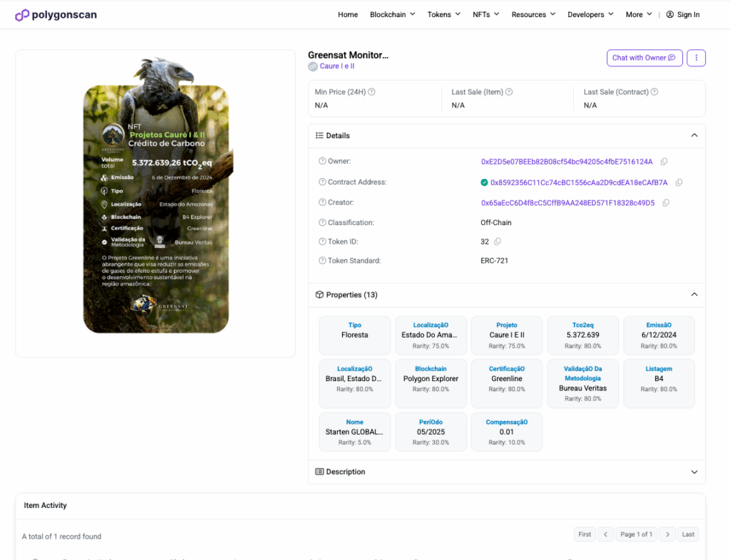Click the Min Price help icon

371,92
